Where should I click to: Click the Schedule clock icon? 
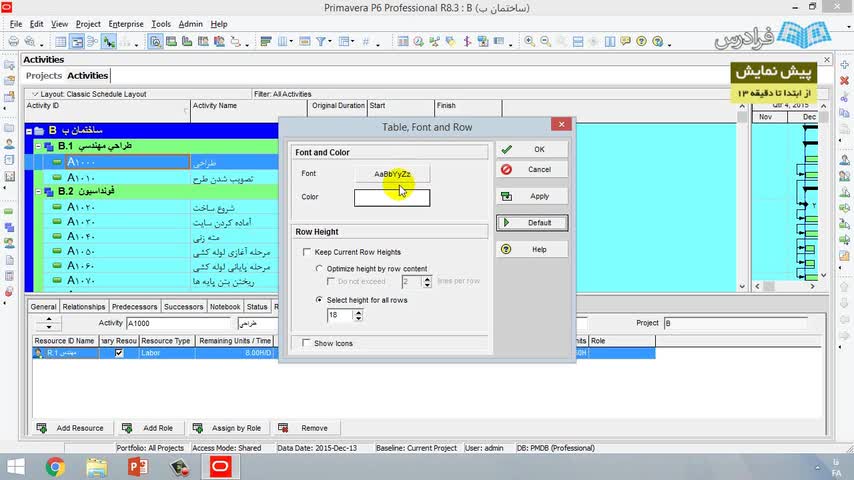418,41
